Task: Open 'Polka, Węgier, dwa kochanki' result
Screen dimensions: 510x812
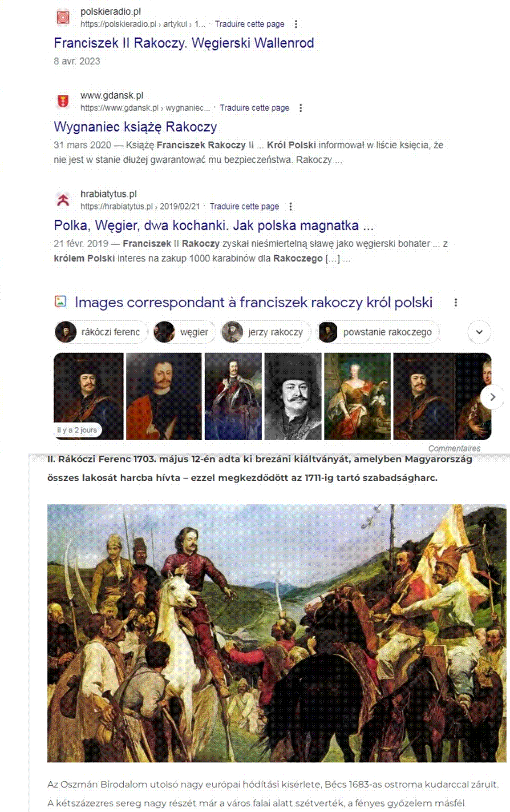Action: 214,225
